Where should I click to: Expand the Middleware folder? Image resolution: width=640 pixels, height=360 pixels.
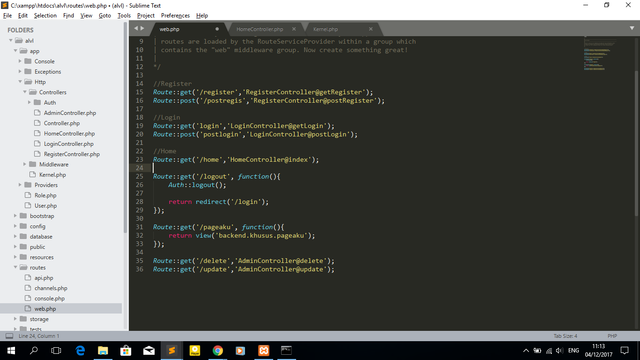point(25,164)
